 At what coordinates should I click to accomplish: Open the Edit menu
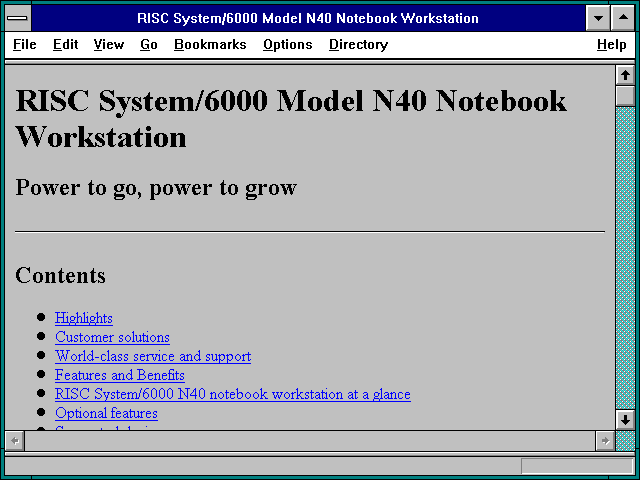(65, 44)
